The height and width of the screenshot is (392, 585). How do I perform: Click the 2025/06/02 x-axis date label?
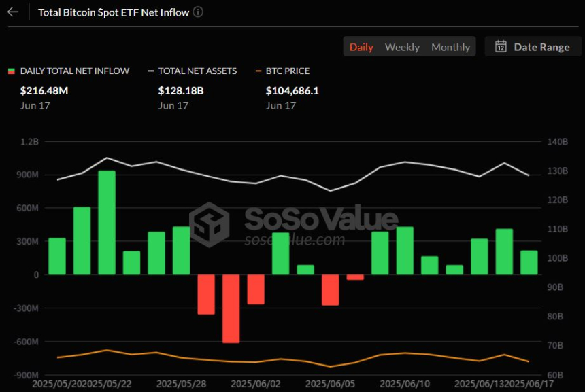(256, 384)
